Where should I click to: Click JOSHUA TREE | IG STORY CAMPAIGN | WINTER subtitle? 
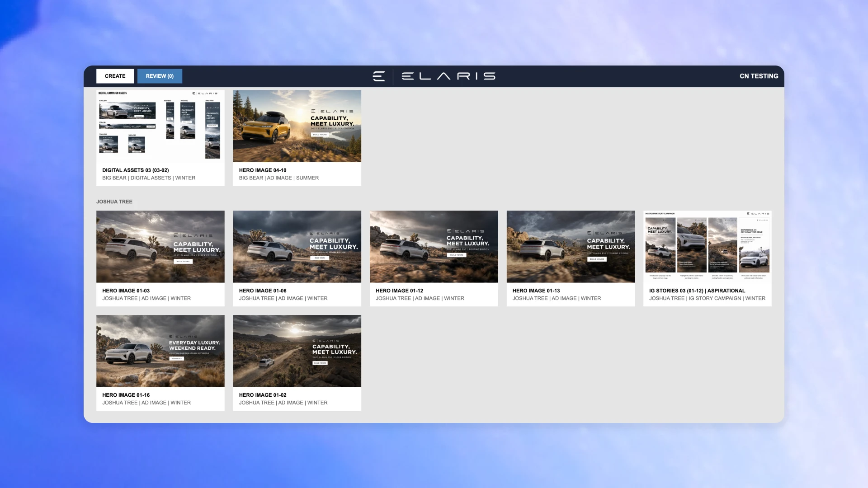[707, 298]
